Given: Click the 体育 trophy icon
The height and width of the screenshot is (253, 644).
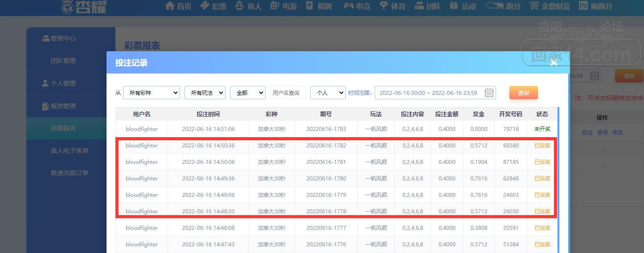Looking at the screenshot, I should tap(383, 6).
